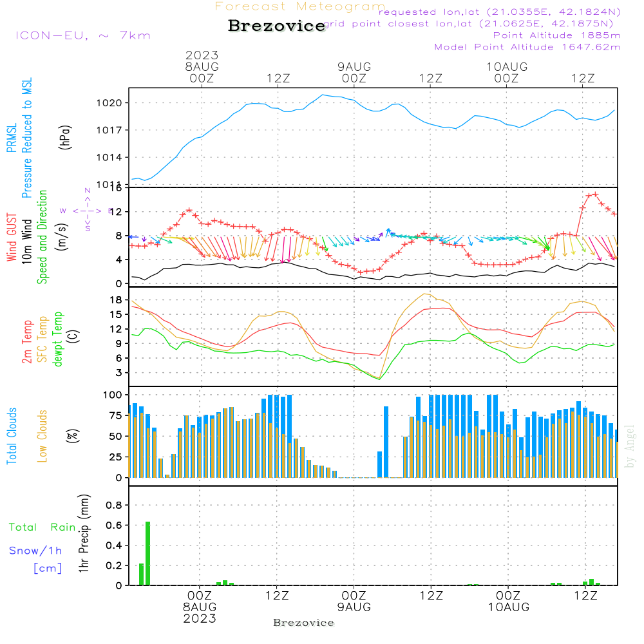Click the '50' cloud percentage tick
The width and height of the screenshot is (644, 644).
click(116, 437)
